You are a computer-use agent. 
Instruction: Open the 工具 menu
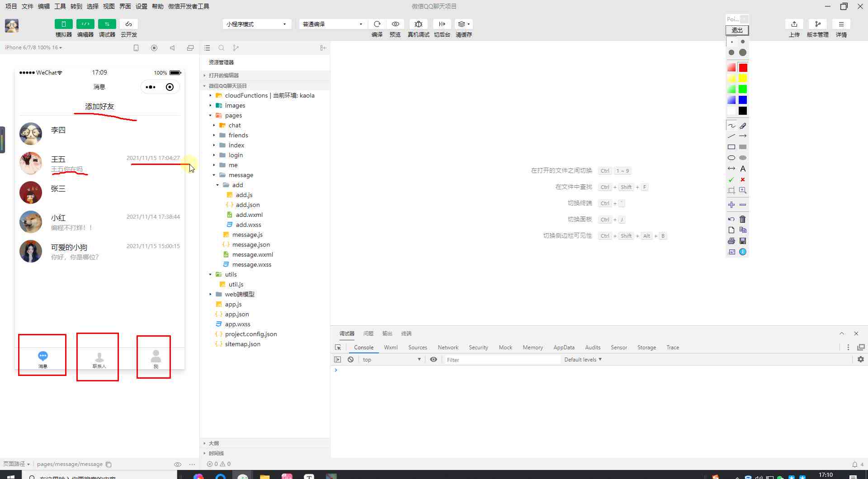[x=60, y=6]
